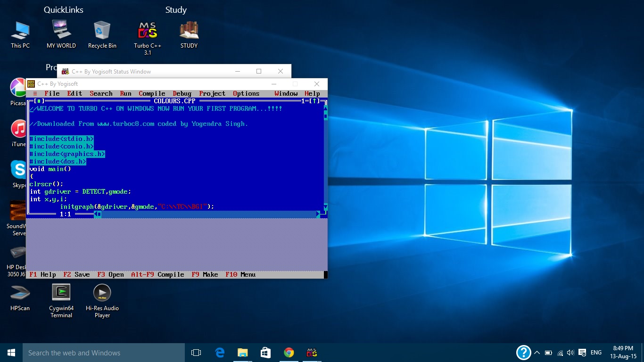Click the editor vertical scrollbar down arrow
The image size is (644, 362).
point(325,206)
